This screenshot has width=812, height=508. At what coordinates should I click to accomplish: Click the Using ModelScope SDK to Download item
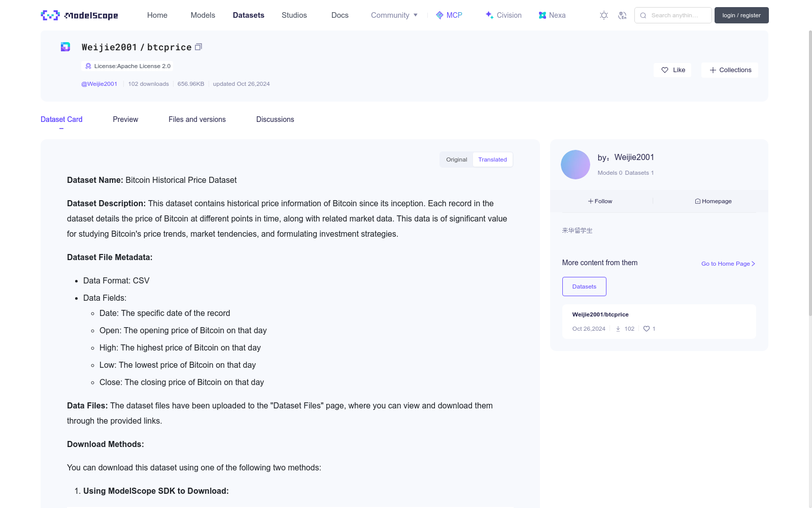(156, 491)
